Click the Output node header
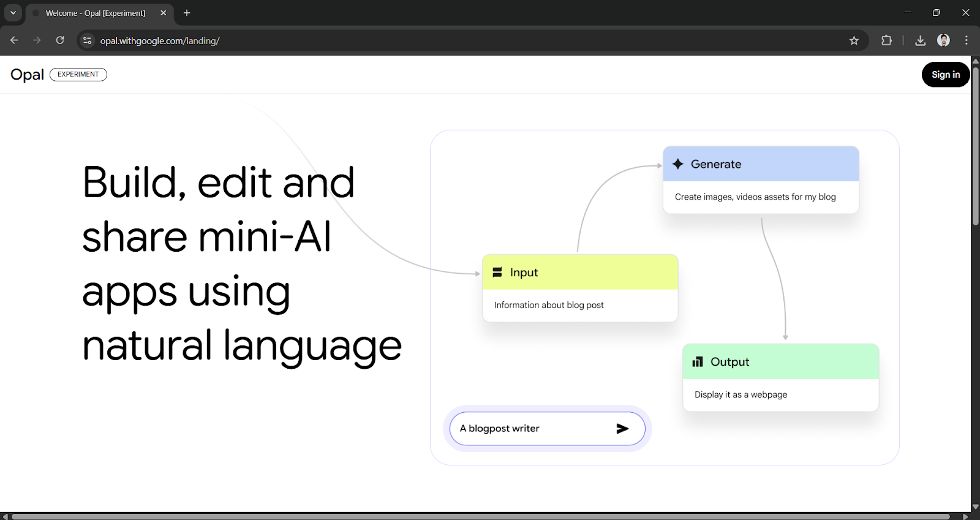 click(x=781, y=362)
